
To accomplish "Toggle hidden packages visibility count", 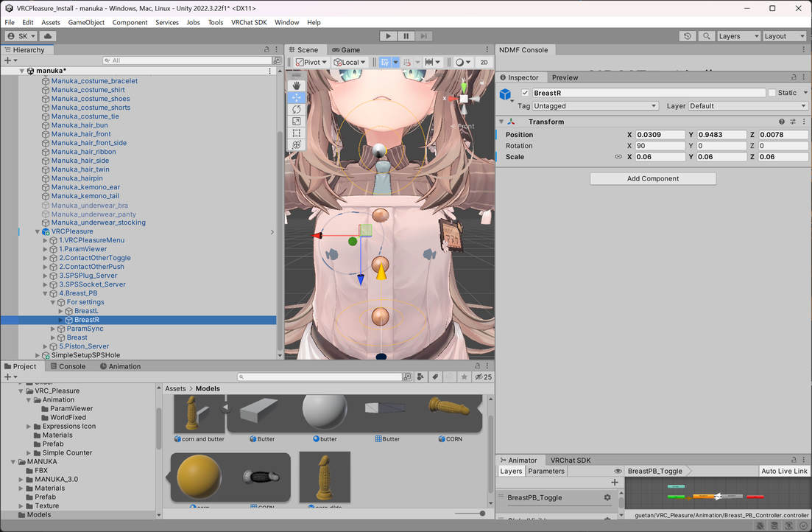I will tap(483, 377).
